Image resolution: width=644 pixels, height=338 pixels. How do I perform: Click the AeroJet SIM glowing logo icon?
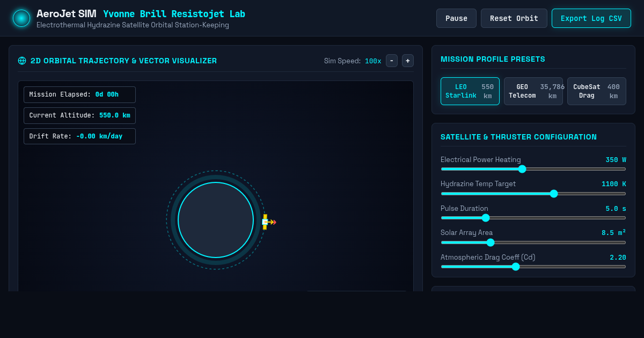click(x=21, y=18)
